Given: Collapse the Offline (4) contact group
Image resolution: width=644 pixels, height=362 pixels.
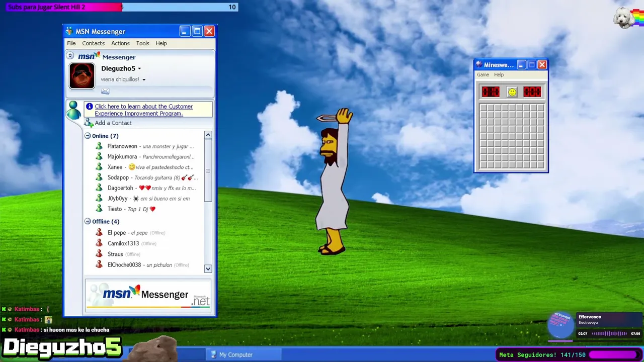Looking at the screenshot, I should [88, 221].
